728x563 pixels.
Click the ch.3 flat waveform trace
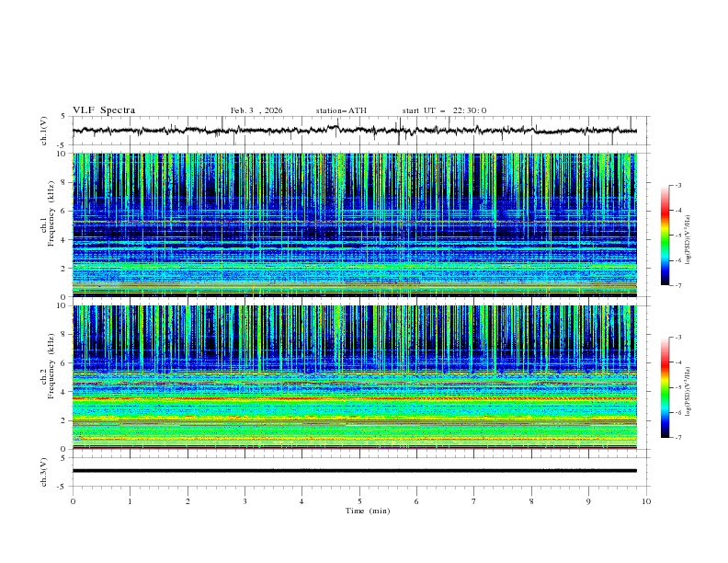click(x=354, y=471)
